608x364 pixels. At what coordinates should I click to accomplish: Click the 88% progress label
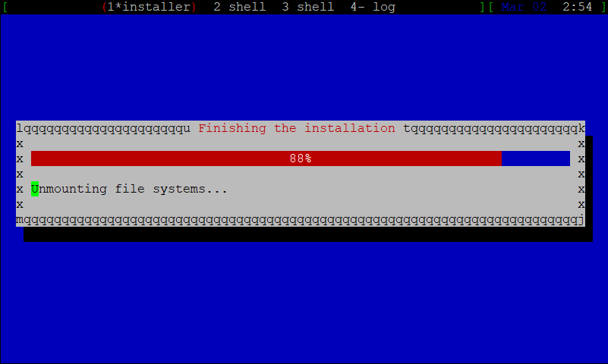tap(301, 158)
